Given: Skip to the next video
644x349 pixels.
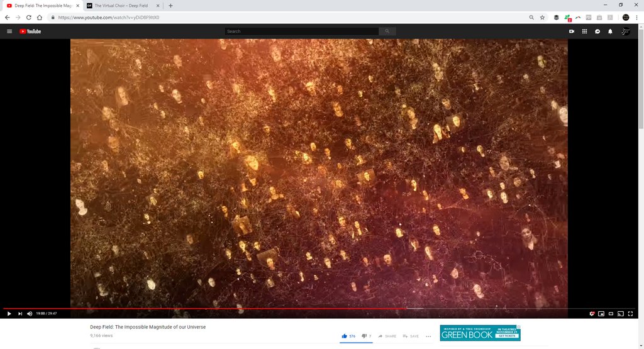Looking at the screenshot, I should coord(19,314).
